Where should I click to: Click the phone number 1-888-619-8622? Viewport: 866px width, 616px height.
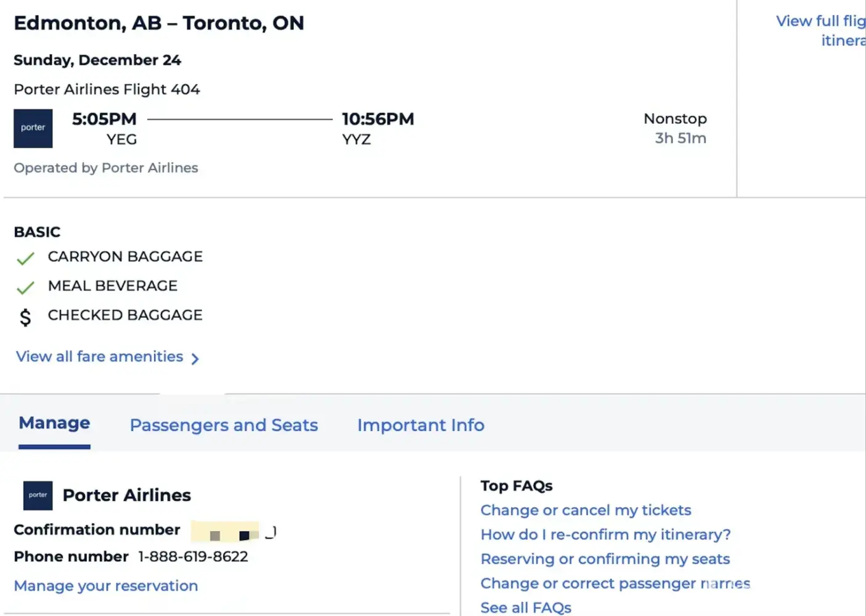pos(193,556)
